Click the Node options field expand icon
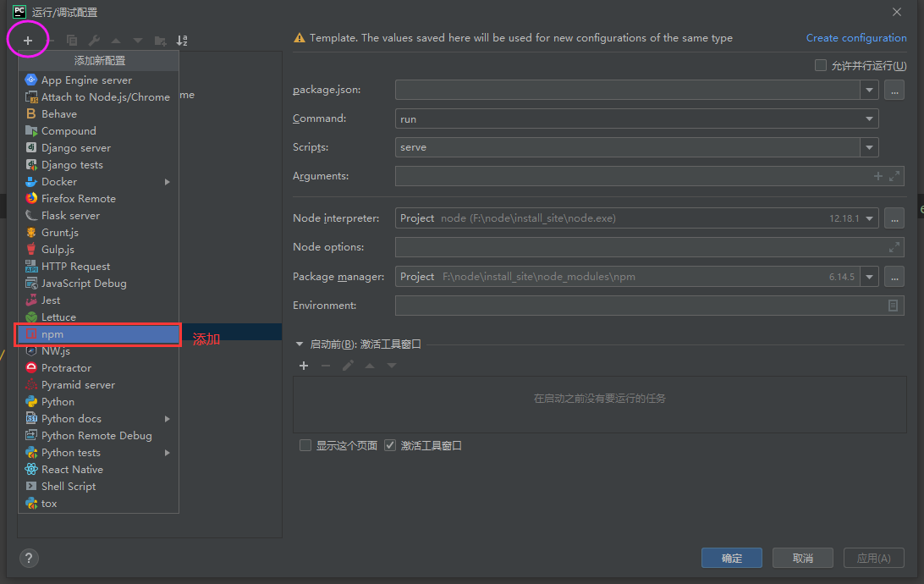Screen dimensions: 924x584 894,247
